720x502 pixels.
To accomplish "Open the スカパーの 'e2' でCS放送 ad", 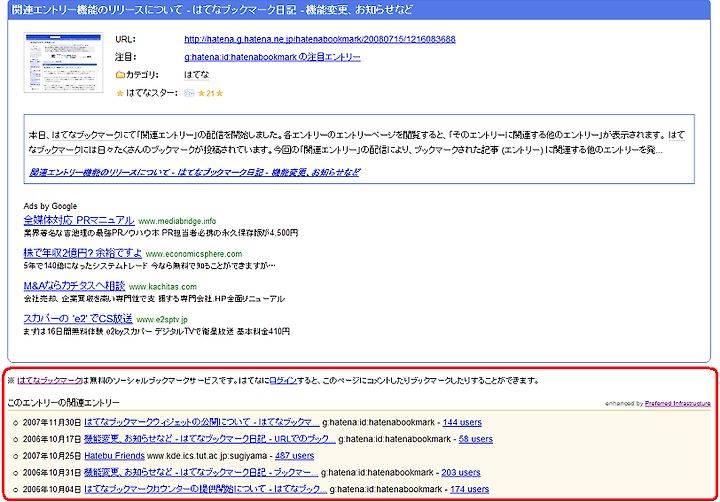I will click(78, 318).
